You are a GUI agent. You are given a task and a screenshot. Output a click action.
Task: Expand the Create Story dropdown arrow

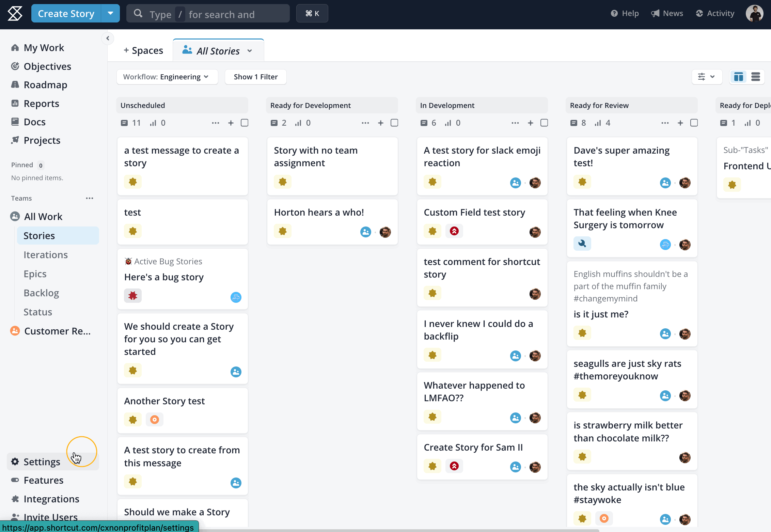[x=110, y=14]
